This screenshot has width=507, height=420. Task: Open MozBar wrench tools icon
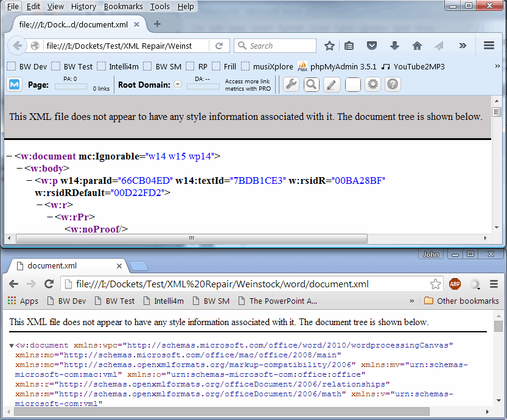pyautogui.click(x=291, y=85)
